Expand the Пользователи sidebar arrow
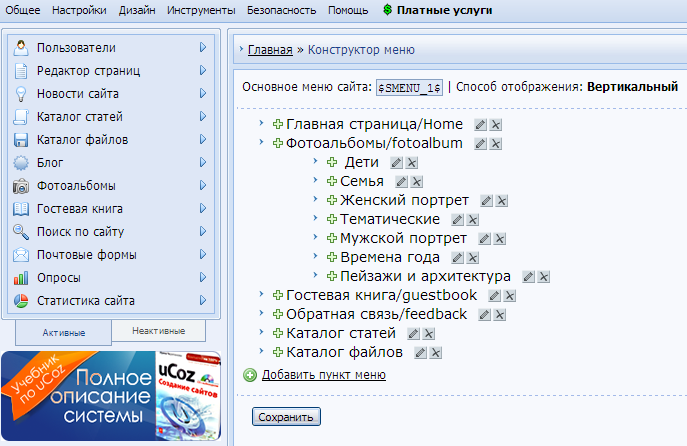 (202, 48)
